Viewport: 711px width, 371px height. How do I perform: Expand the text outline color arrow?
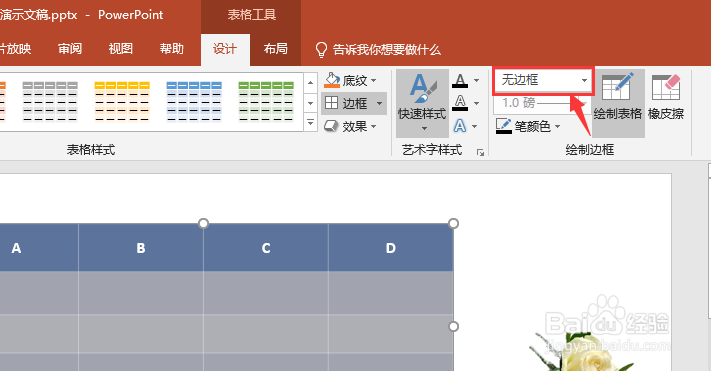[x=476, y=103]
